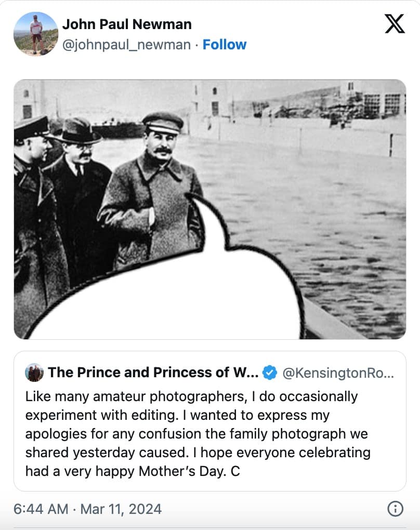This screenshot has width=420, height=530.
Task: Open the @KensingtonRo... handle
Action: pos(338,373)
